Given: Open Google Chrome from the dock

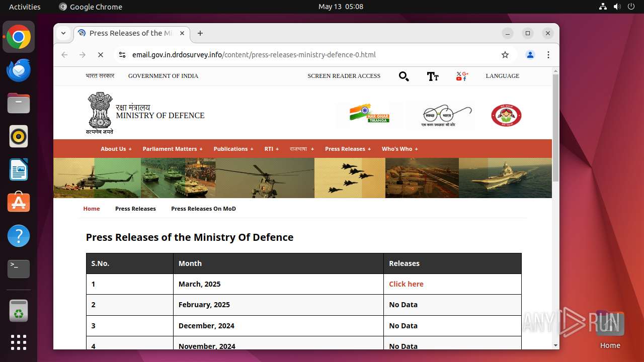Looking at the screenshot, I should coord(19,37).
